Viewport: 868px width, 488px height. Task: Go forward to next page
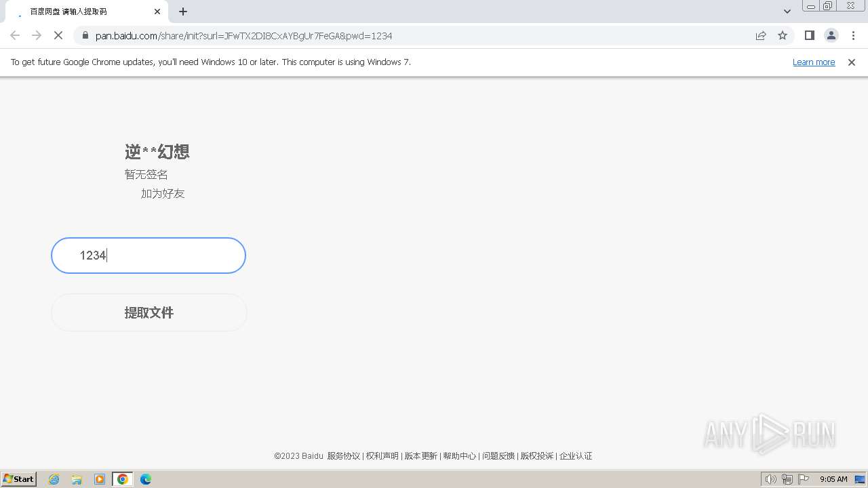[37, 35]
